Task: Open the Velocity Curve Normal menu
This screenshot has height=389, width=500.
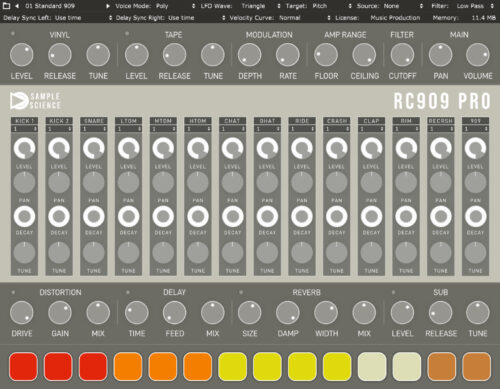Action: click(280, 18)
